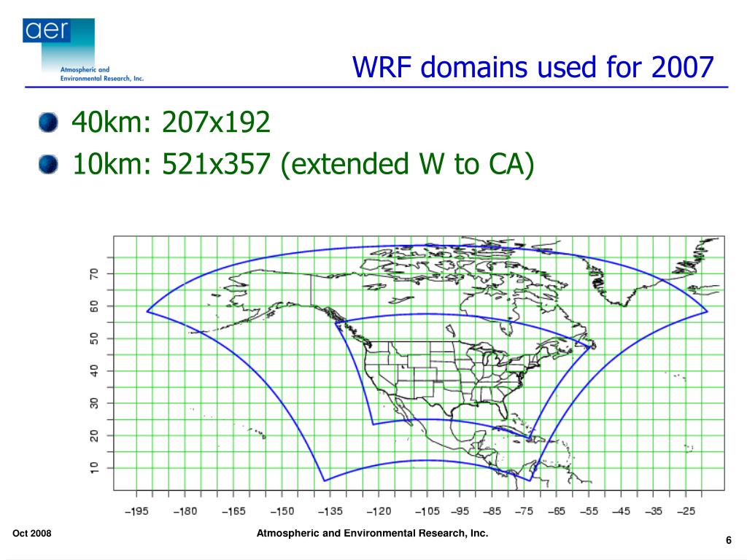This screenshot has height=560, width=747.
Task: Click the -45 longitude axis label
Action: [x=622, y=511]
